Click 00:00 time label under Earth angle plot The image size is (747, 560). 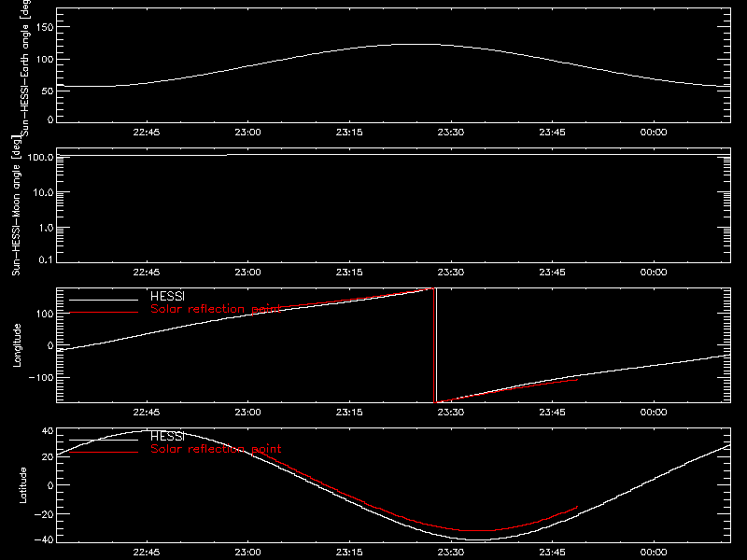[654, 133]
